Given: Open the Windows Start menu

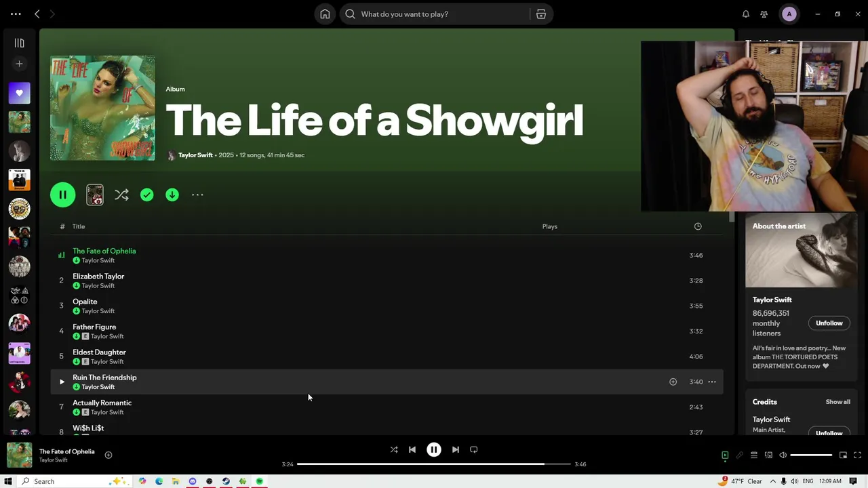Looking at the screenshot, I should (x=8, y=481).
